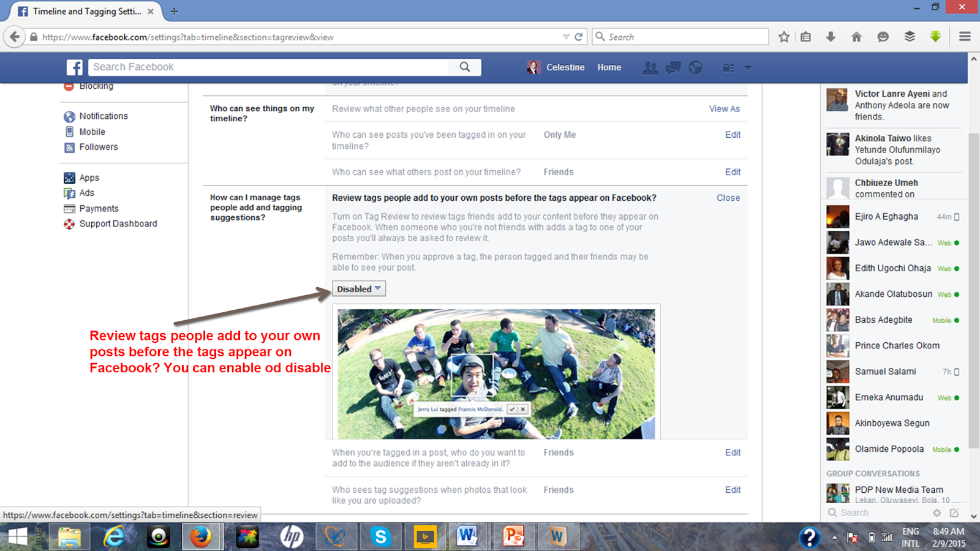This screenshot has width=980, height=551.
Task: Open chat with Olamide Popoola
Action: pos(893,449)
